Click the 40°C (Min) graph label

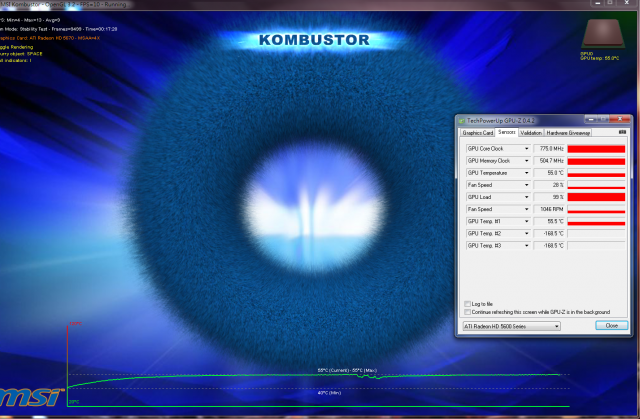329,393
